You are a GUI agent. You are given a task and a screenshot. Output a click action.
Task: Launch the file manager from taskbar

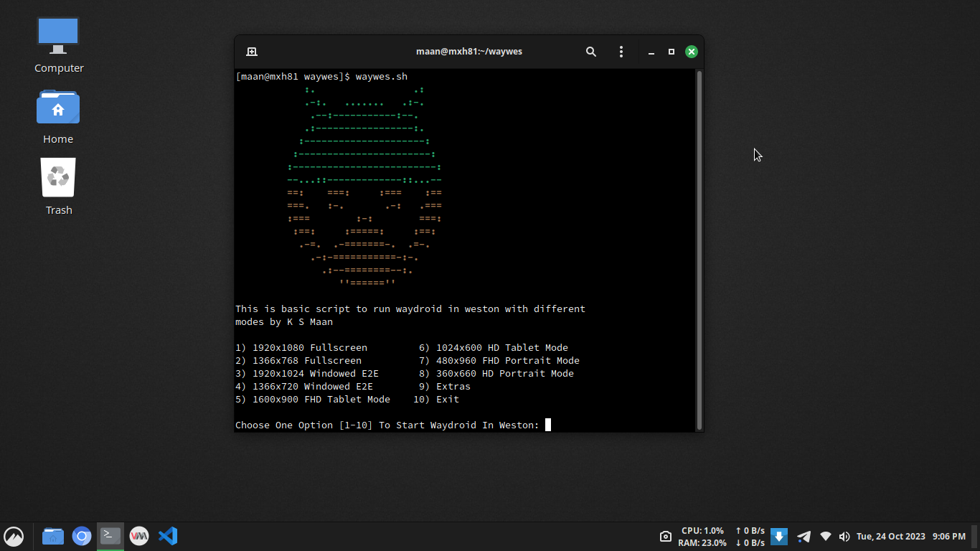click(53, 537)
